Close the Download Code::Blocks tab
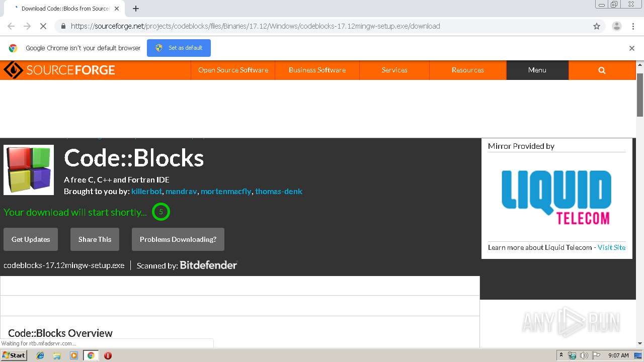The image size is (644, 362). pyautogui.click(x=117, y=9)
